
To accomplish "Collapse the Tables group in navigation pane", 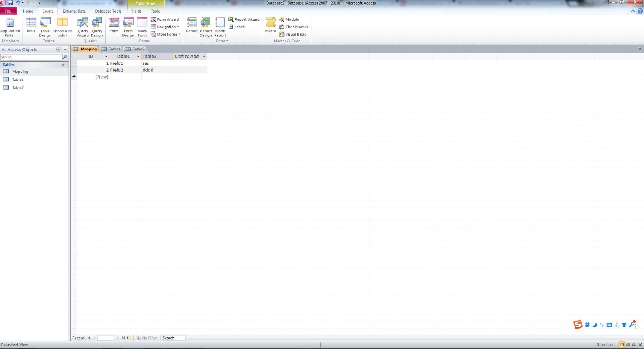I will (63, 65).
